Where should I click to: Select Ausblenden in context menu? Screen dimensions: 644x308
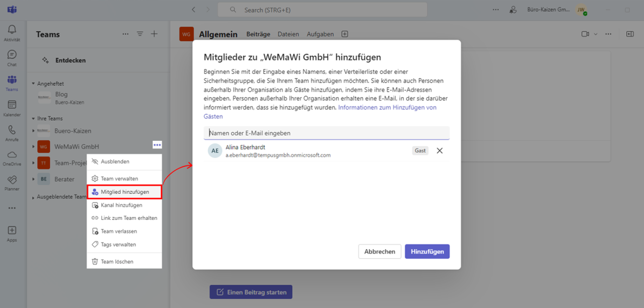coord(124,162)
